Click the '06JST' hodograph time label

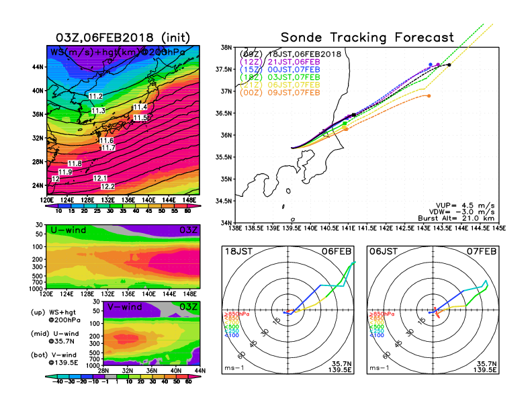[384, 251]
